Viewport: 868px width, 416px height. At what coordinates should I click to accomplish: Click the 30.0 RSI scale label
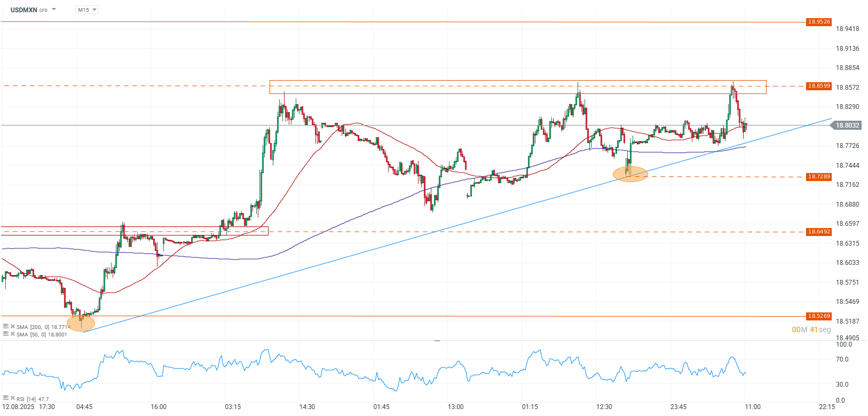click(x=842, y=384)
